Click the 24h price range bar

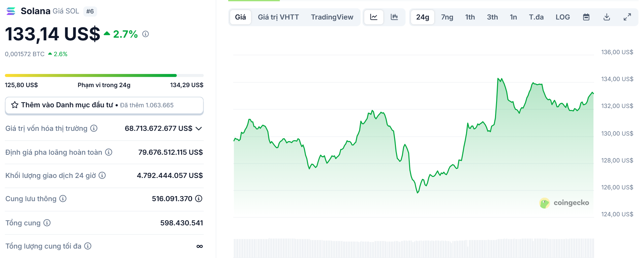click(104, 75)
